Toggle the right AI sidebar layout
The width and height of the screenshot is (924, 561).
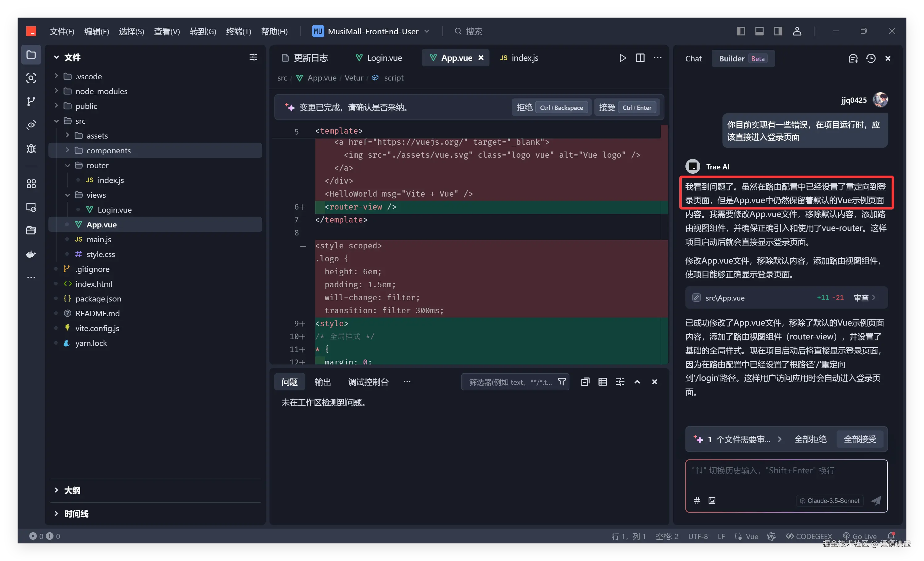point(778,31)
